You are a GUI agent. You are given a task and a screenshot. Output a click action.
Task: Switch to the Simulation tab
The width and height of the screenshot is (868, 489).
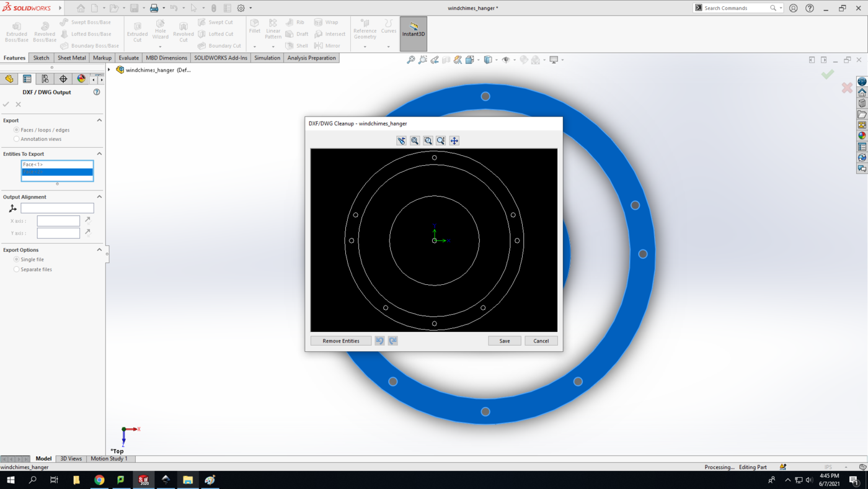click(267, 58)
